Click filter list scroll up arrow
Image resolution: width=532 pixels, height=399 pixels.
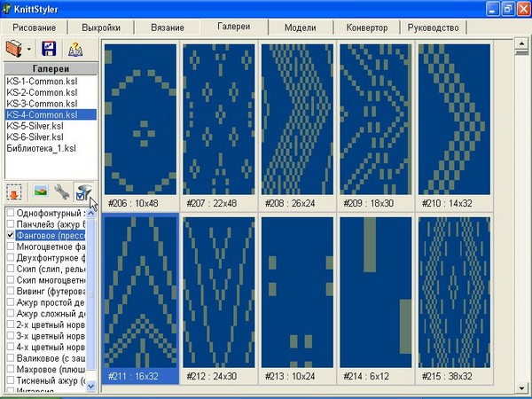tap(91, 214)
